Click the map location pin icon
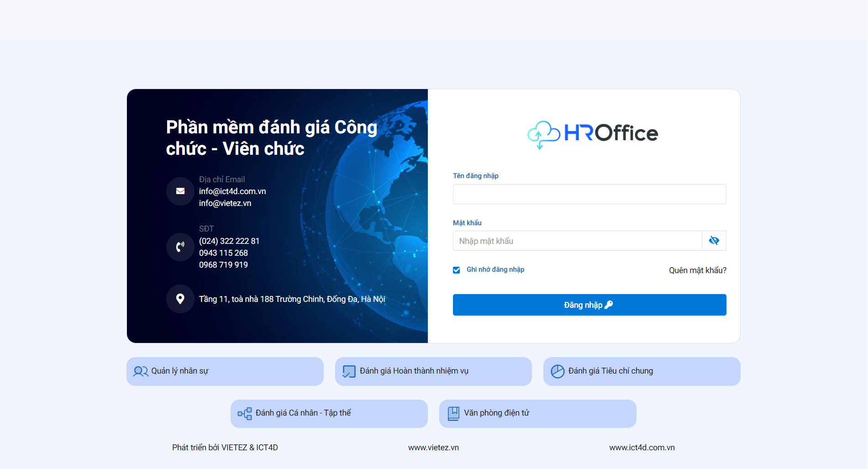868x469 pixels. pos(180,299)
